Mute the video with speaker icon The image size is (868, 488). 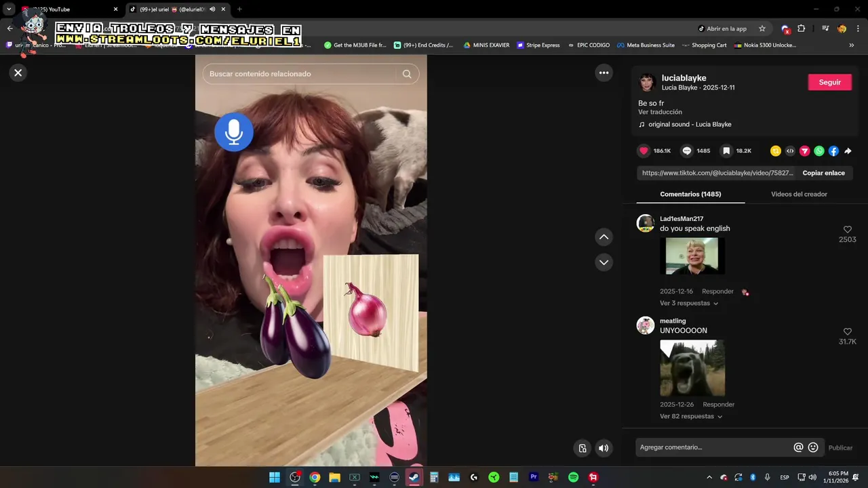pyautogui.click(x=604, y=448)
